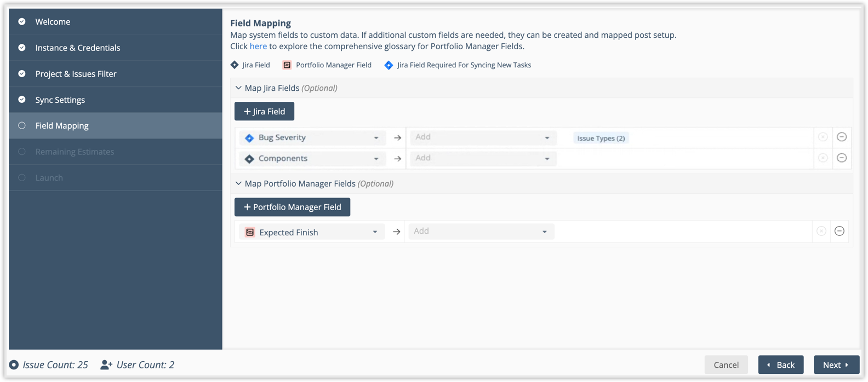868x382 pixels.
Task: Open the glossary 'here' link
Action: click(258, 47)
